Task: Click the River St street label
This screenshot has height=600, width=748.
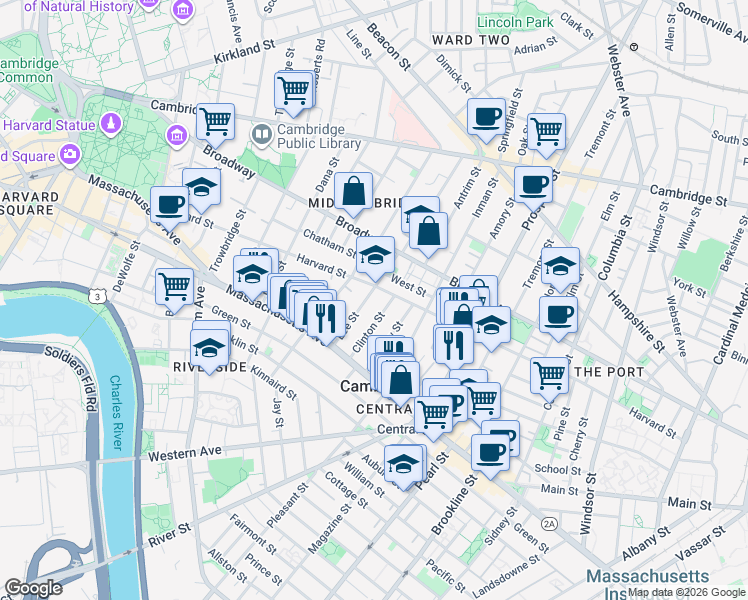Action: [169, 536]
